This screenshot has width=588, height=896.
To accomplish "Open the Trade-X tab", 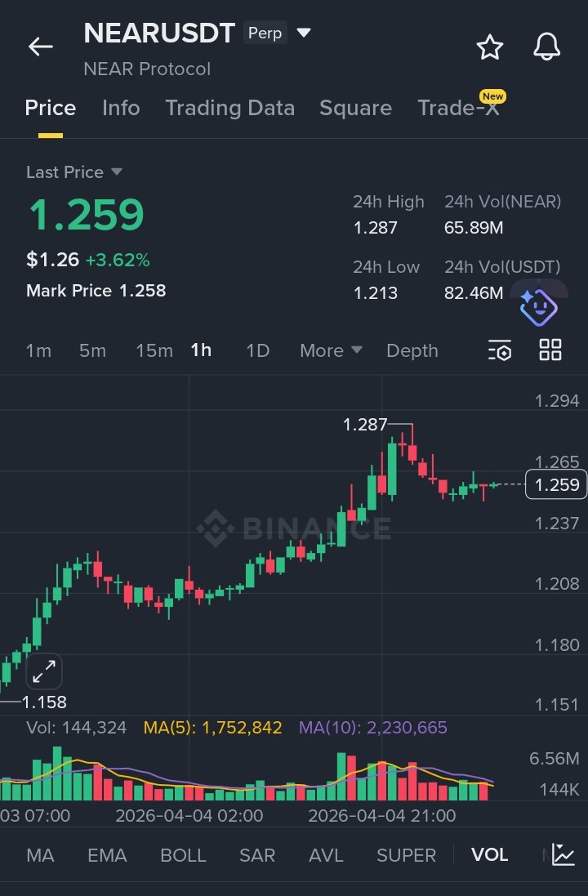I will (x=458, y=108).
